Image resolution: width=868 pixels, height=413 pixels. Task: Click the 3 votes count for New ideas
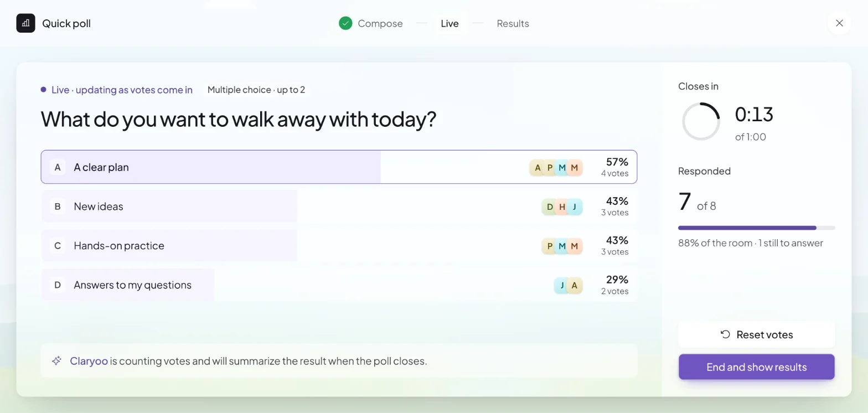[x=614, y=213]
